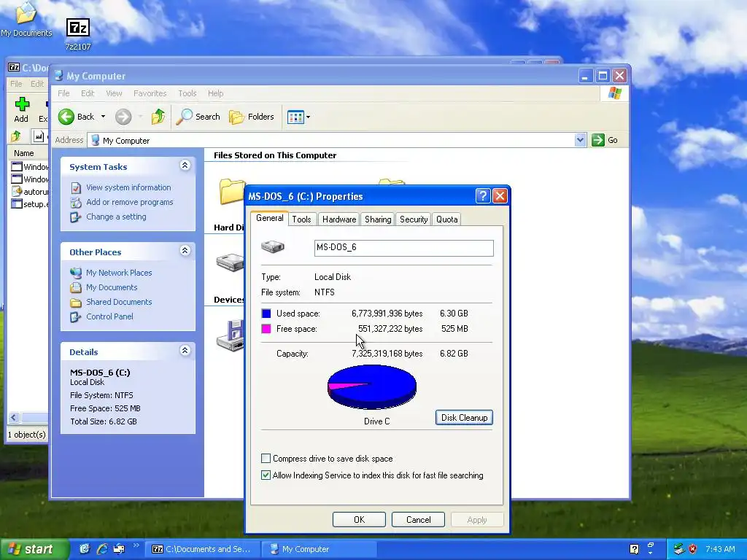Click the Back arrow icon in My Computer
This screenshot has height=560, width=747.
(66, 117)
